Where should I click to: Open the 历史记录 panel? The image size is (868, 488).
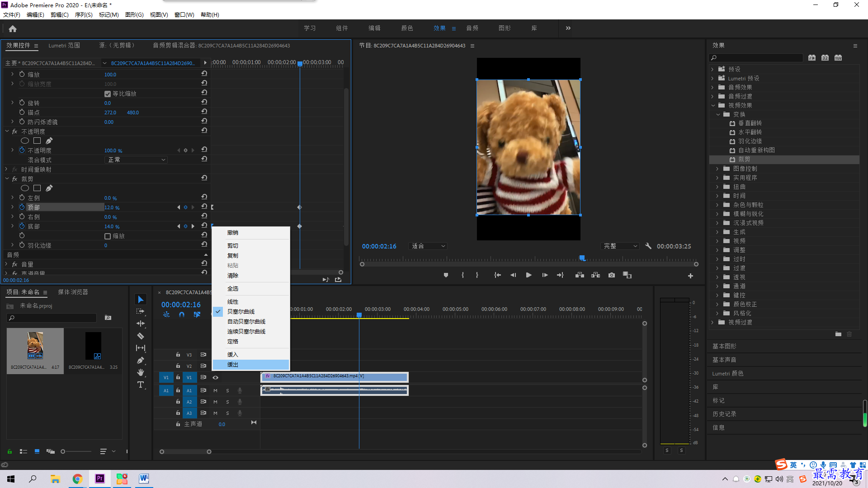pos(724,414)
